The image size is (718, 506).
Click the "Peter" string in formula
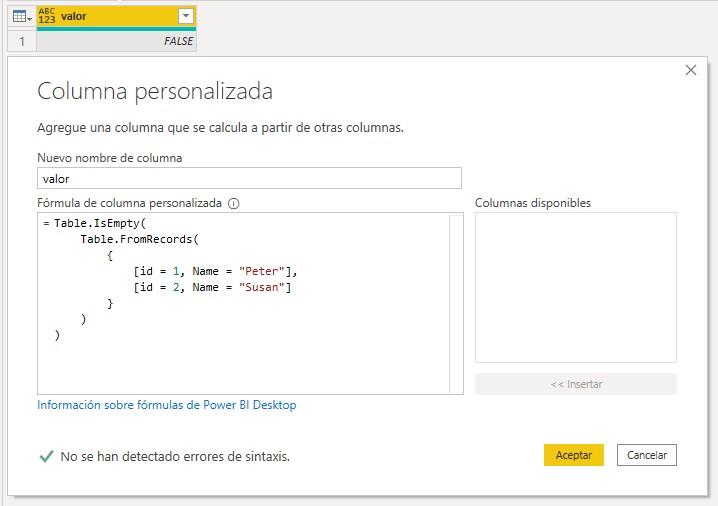pyautogui.click(x=261, y=271)
